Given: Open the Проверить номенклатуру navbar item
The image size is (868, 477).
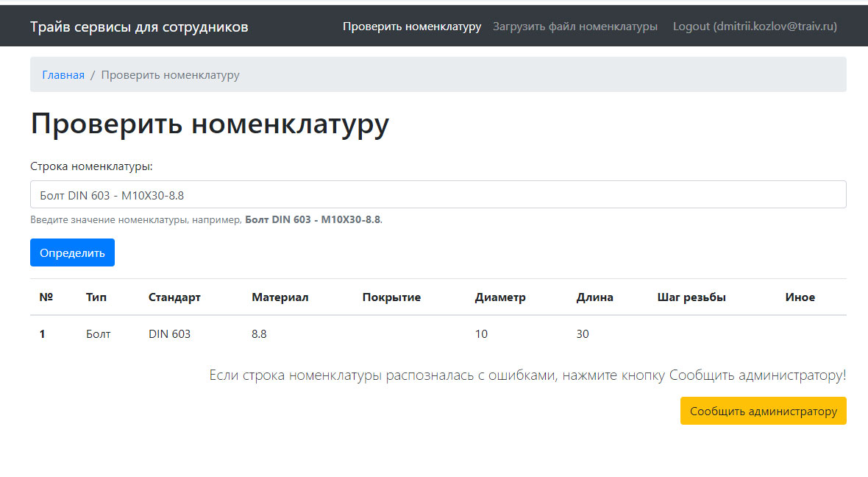Looking at the screenshot, I should tap(411, 26).
